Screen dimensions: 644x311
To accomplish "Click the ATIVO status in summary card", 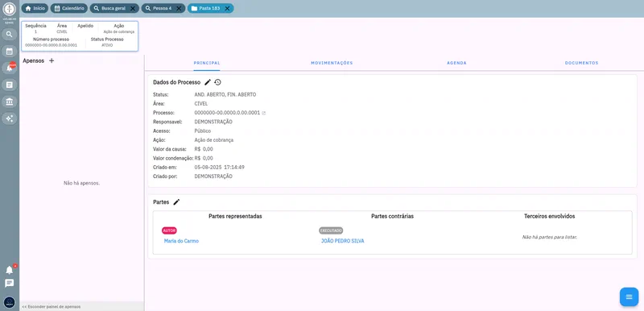I will (107, 45).
